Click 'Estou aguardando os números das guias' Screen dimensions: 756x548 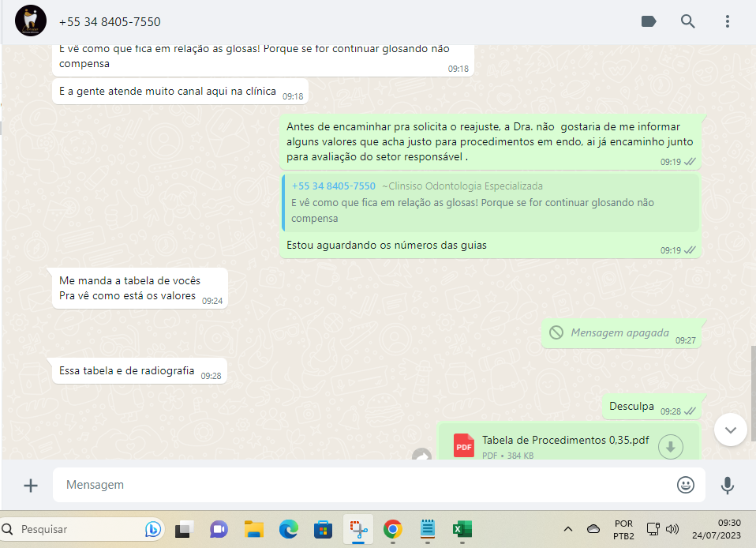pos(386,245)
